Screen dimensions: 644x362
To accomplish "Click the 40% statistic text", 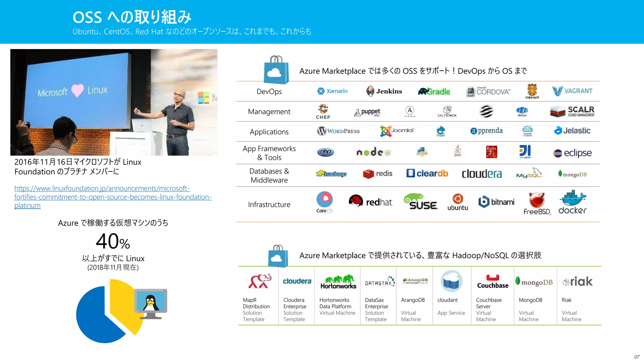I will [x=113, y=241].
